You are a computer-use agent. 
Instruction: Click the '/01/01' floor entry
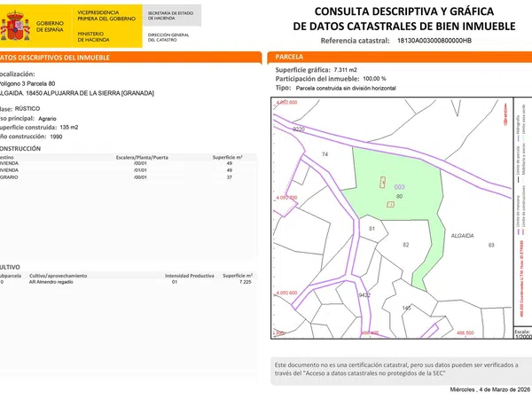(140, 170)
